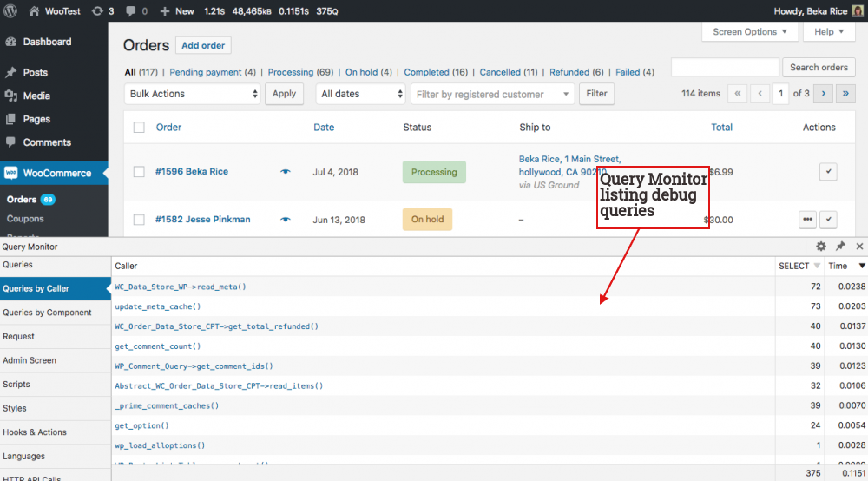Open Filter by registered customer dropdown
This screenshot has width=868, height=481.
click(x=492, y=94)
